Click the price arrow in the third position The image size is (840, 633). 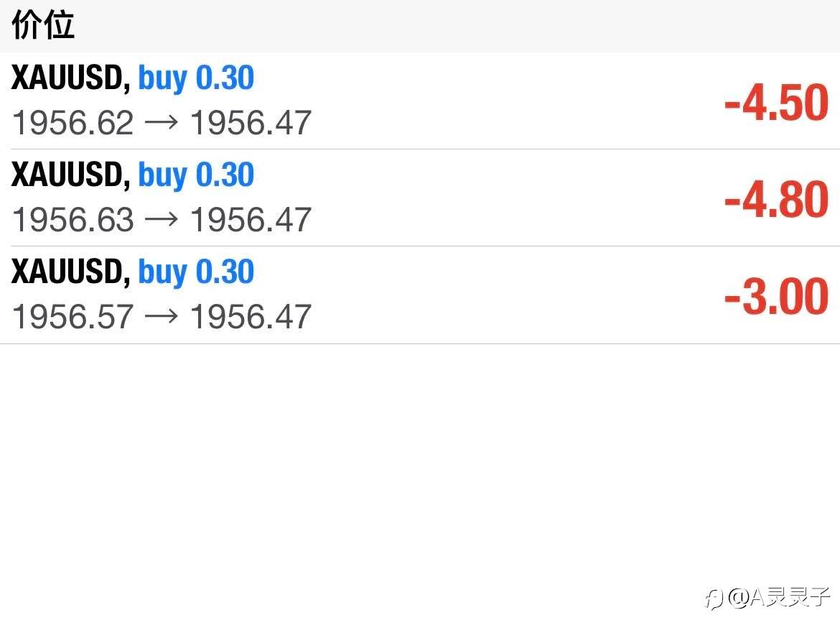point(162,317)
